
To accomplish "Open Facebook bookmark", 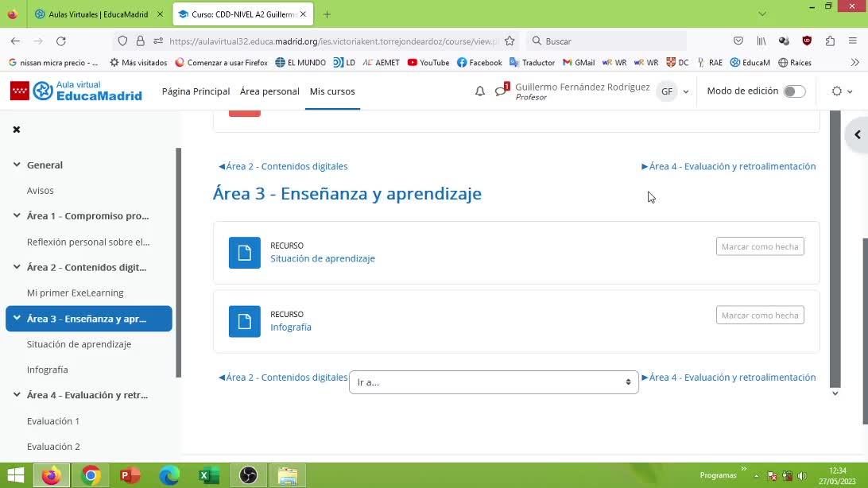I will click(x=479, y=63).
